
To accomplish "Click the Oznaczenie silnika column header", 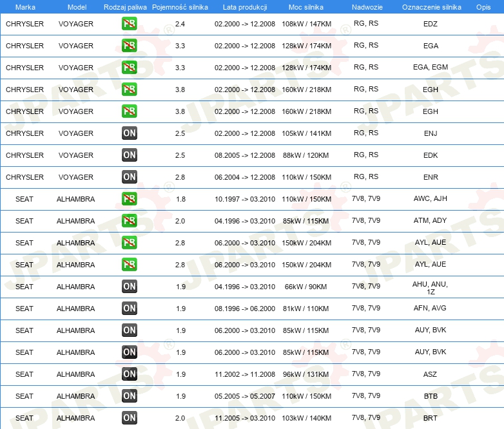I will coord(432,7).
